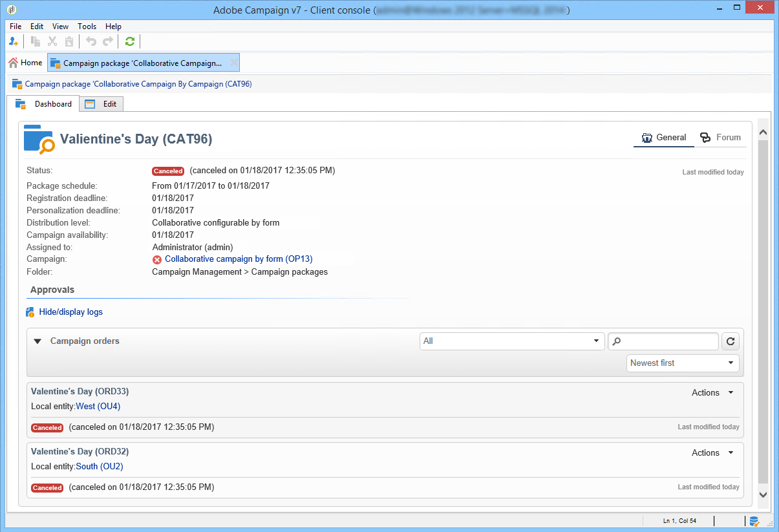Viewport: 779px width, 532px height.
Task: Open the Campaign package breadcrumb link
Action: (x=138, y=84)
